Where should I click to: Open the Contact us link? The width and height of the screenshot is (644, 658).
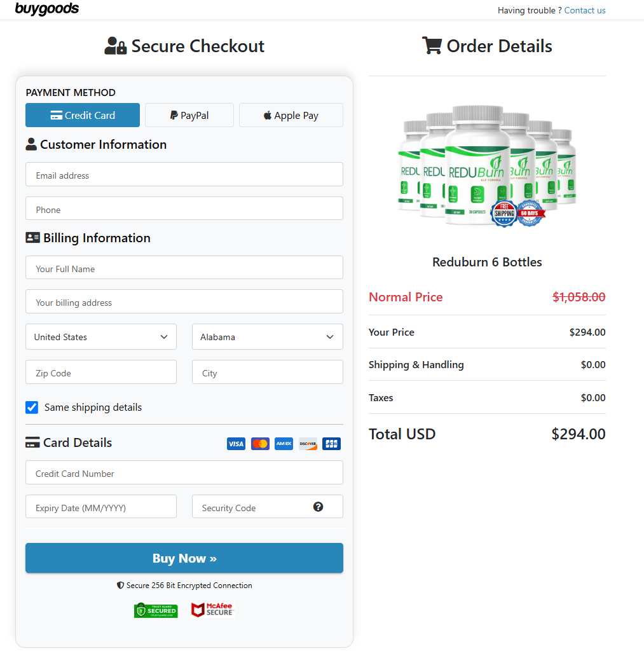point(584,10)
